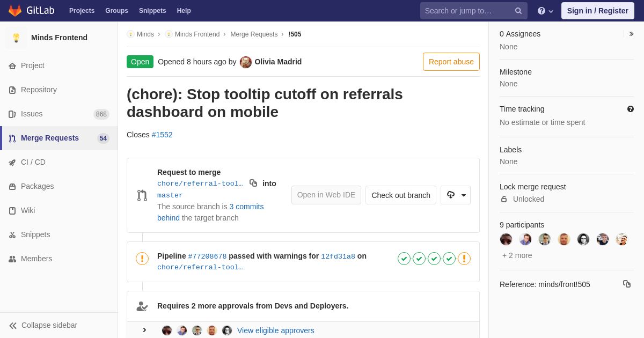Click the Minds Frontend lightbulb avatar
Image resolution: width=644 pixels, height=338 pixels.
coord(16,38)
